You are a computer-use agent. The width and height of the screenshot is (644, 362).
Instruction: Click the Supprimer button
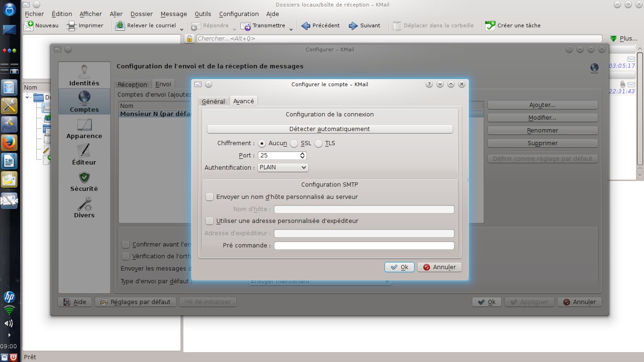[543, 143]
